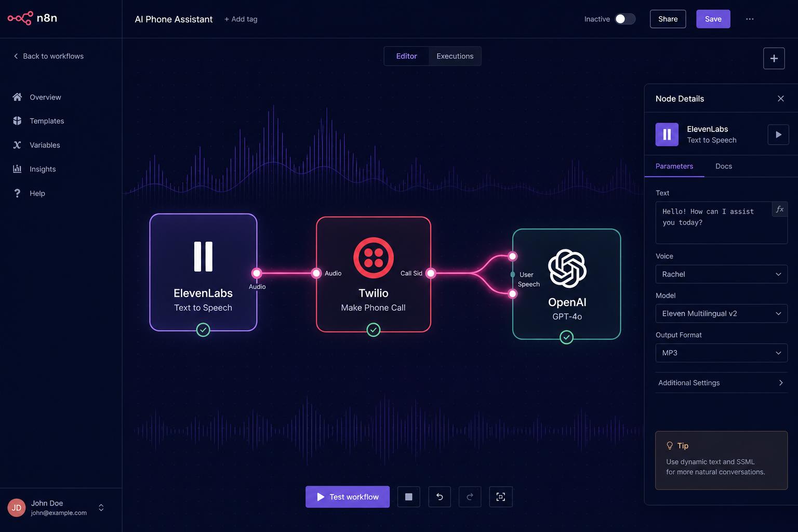Open the Overview home icon
The image size is (798, 532).
pos(17,97)
